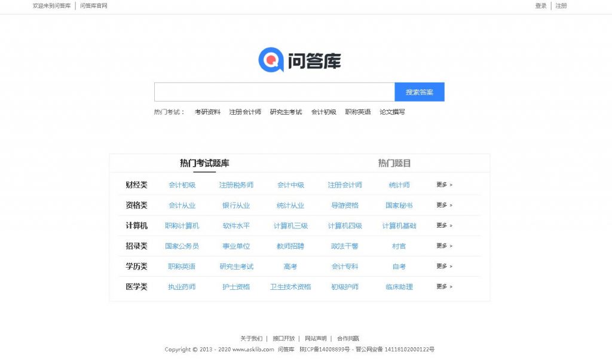Screen dimensions: 612x364
Task: Open 注册会计师 in the 财经类 row
Action: pyautogui.click(x=345, y=185)
